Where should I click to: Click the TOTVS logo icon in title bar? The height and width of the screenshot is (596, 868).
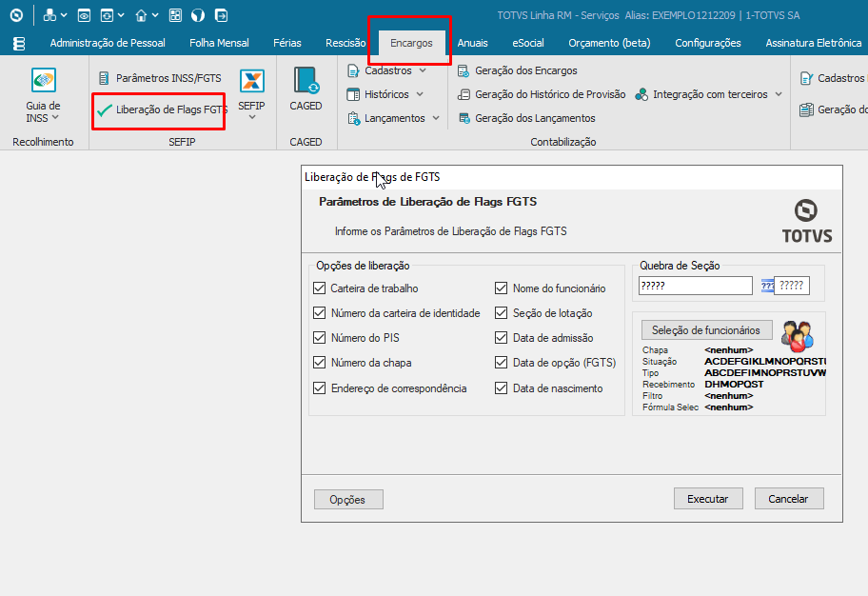coord(16,15)
